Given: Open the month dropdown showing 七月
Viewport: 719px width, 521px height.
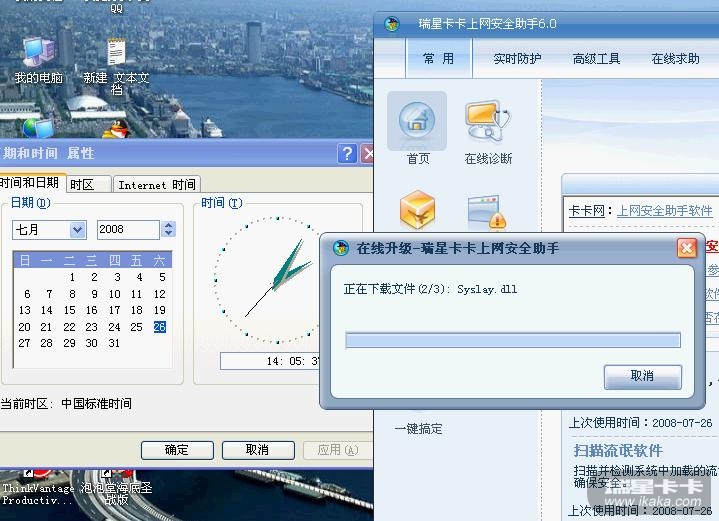Looking at the screenshot, I should click(x=50, y=229).
